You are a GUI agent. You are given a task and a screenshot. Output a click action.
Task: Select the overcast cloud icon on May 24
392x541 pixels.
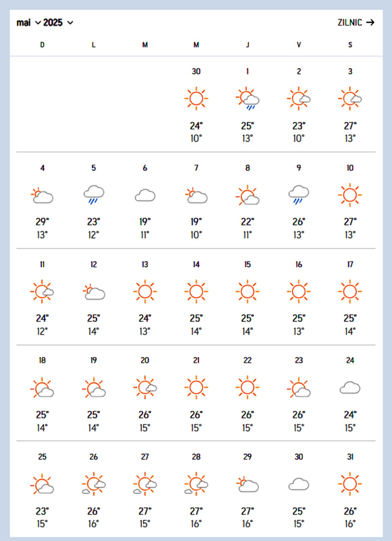[350, 388]
